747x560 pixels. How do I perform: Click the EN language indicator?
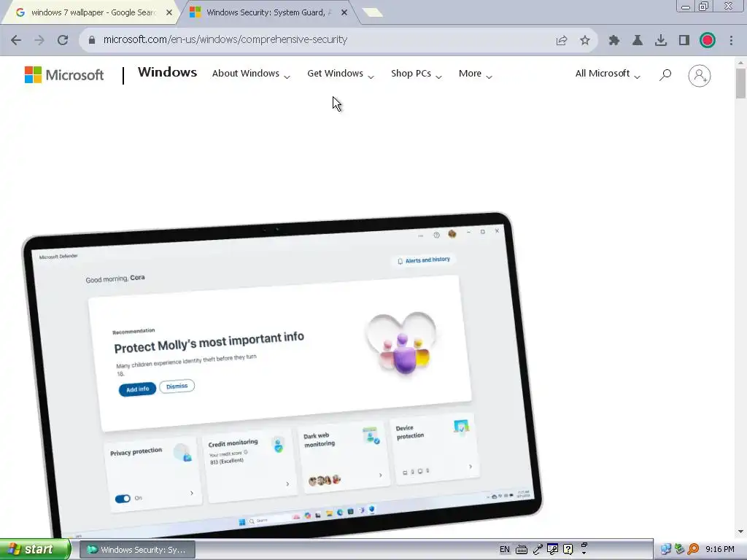click(505, 550)
